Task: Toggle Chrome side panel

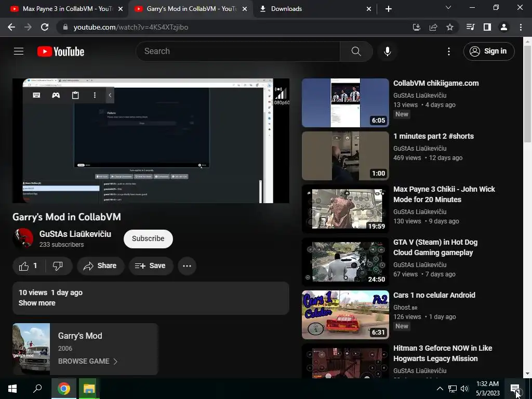Action: [x=487, y=27]
